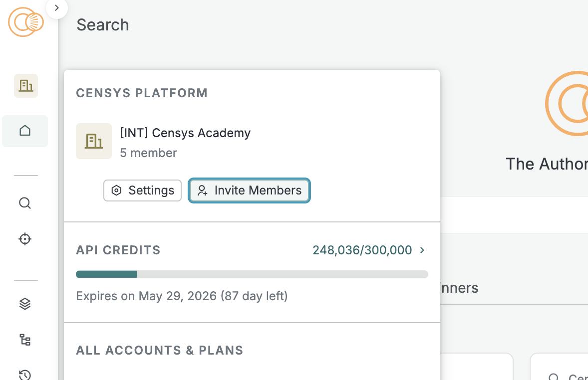The width and height of the screenshot is (588, 380).
Task: Select the [INT] Censys Academy account name
Action: click(185, 133)
